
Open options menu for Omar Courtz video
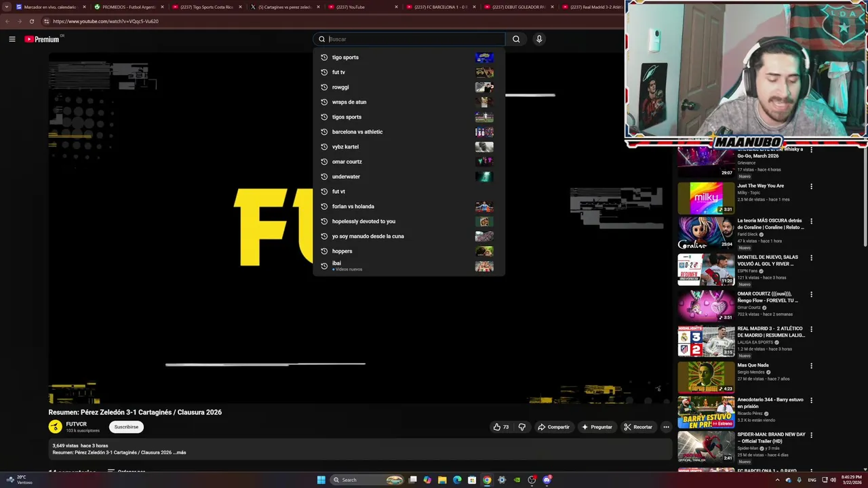(x=811, y=294)
